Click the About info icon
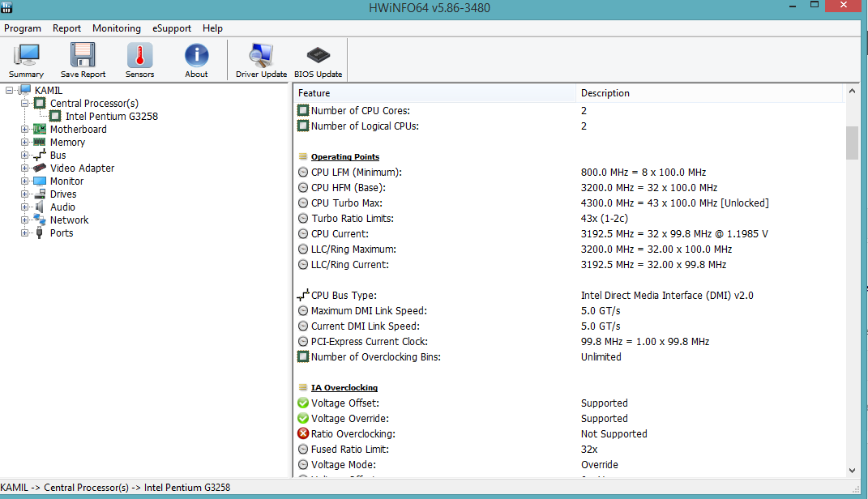 point(196,60)
